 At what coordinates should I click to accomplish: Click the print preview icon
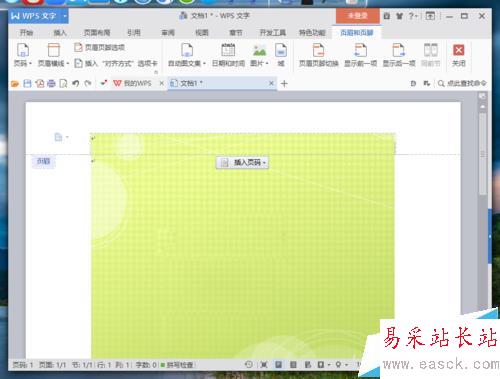(63, 83)
